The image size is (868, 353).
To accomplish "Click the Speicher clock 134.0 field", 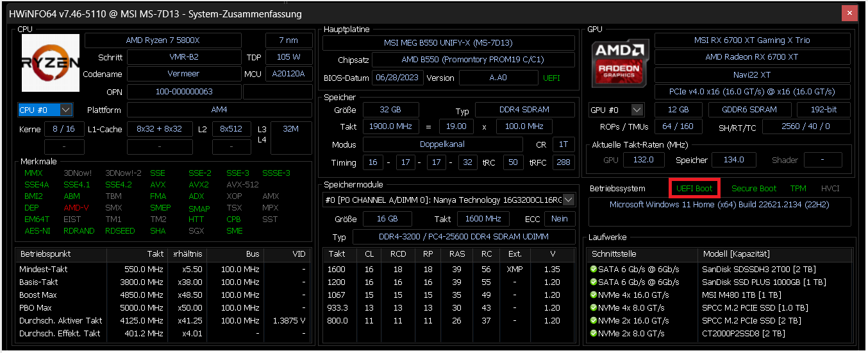I will pyautogui.click(x=733, y=160).
